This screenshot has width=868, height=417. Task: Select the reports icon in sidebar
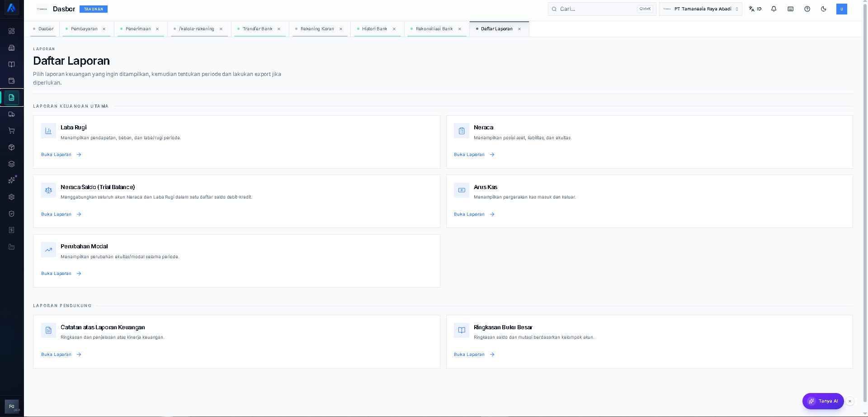(x=12, y=98)
